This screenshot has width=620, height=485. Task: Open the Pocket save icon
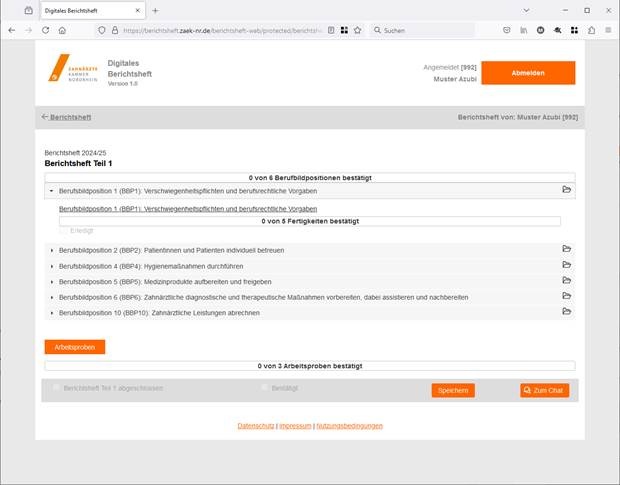pyautogui.click(x=507, y=30)
